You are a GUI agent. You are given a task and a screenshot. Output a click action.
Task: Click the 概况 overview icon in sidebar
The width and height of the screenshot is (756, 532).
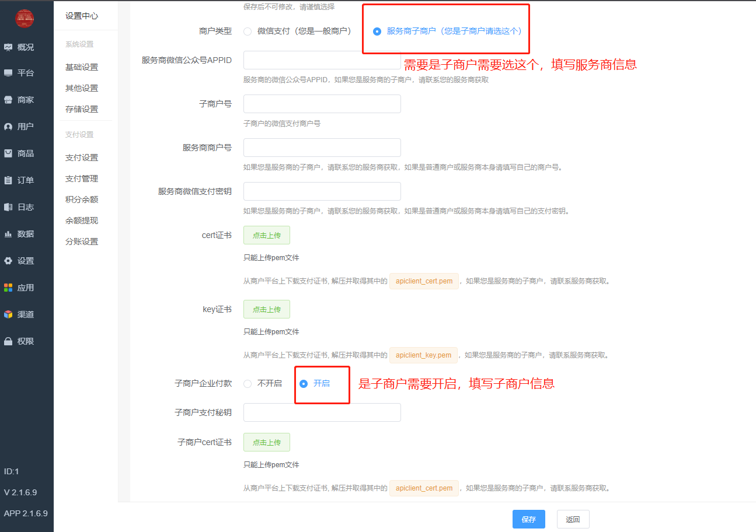(8, 47)
